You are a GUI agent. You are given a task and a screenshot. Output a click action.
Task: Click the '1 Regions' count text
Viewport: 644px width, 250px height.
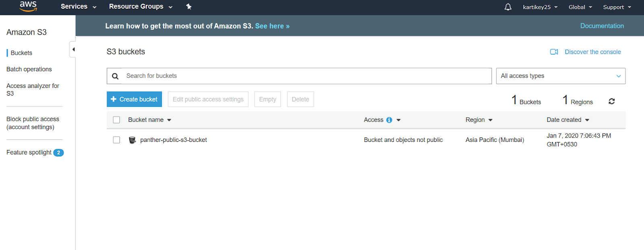click(578, 100)
